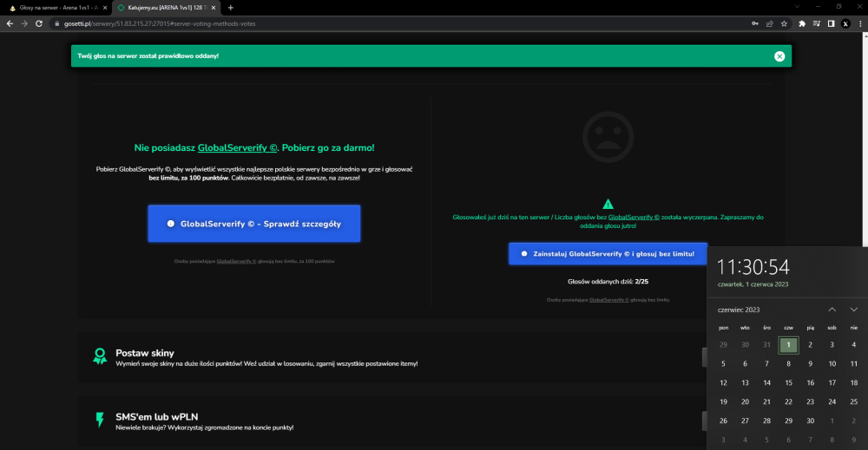Click the 11:30:54 clock display
The width and height of the screenshot is (868, 450).
coord(753,267)
